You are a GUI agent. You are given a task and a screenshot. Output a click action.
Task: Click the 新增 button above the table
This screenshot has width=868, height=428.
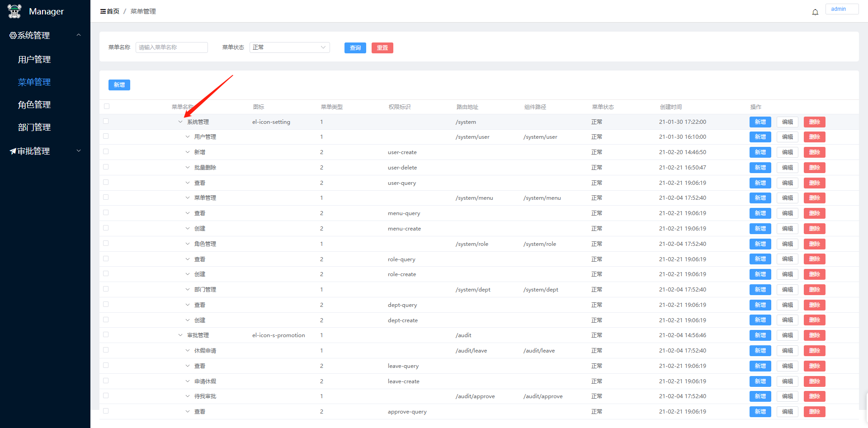pos(119,85)
